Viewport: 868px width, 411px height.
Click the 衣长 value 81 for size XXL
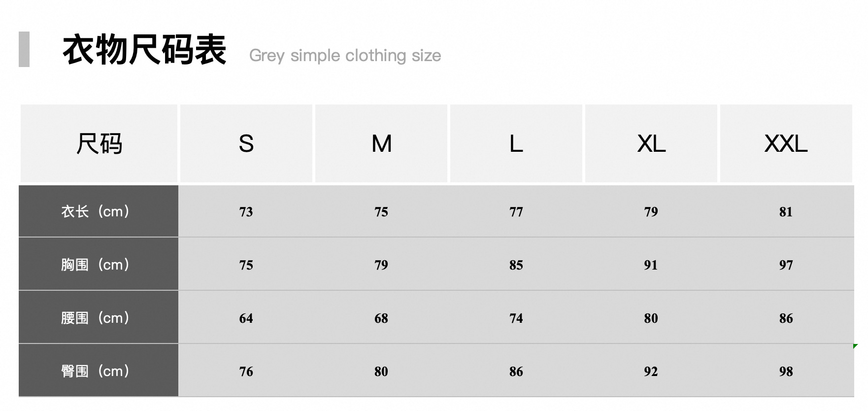tap(786, 212)
